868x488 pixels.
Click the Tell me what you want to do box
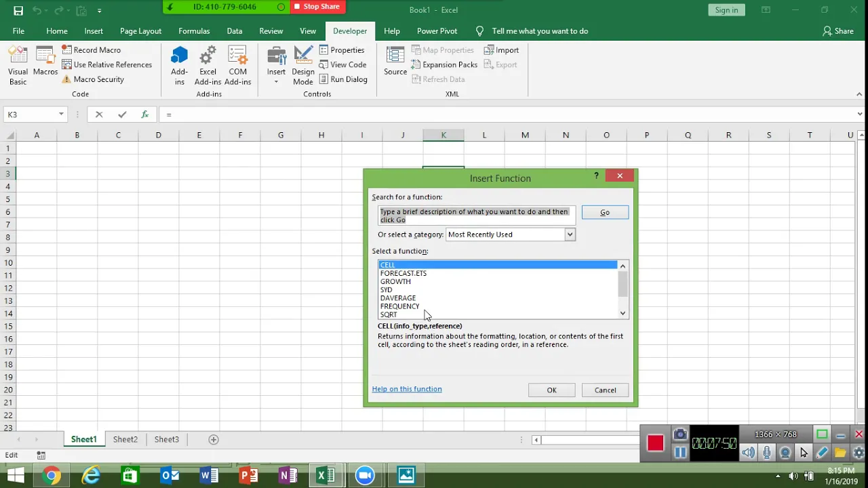[540, 31]
